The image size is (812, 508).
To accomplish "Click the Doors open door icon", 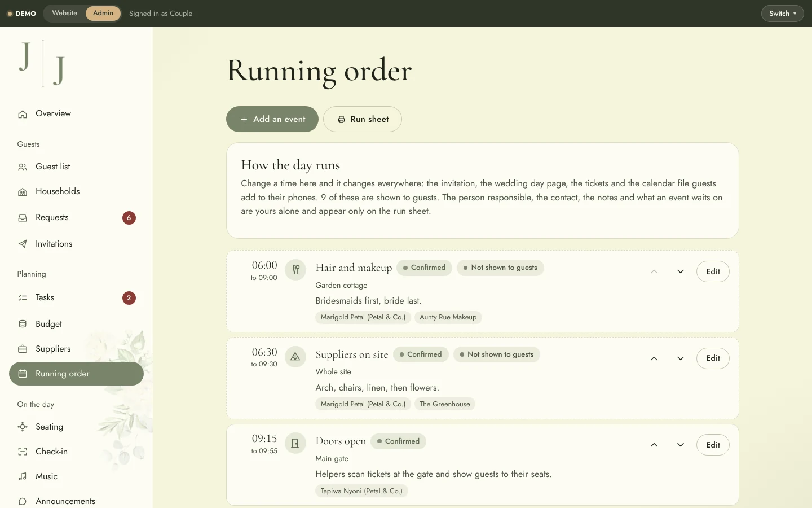I will (x=295, y=444).
